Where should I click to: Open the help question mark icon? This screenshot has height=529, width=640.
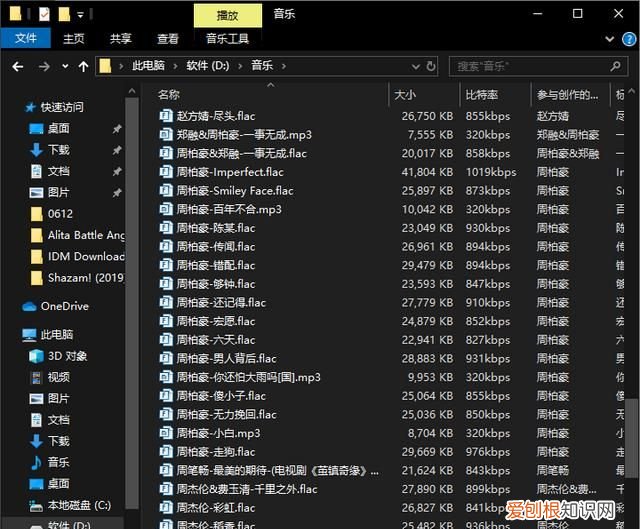(629, 39)
